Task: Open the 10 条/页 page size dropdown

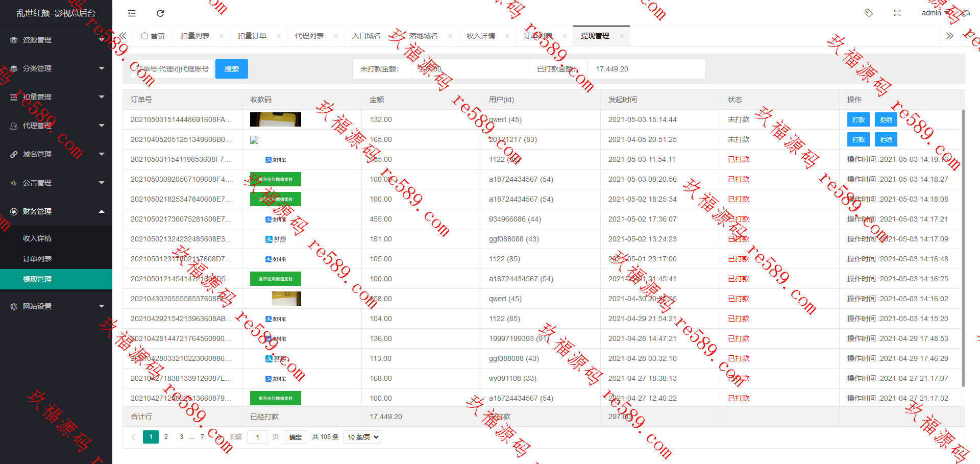Action: (x=362, y=437)
